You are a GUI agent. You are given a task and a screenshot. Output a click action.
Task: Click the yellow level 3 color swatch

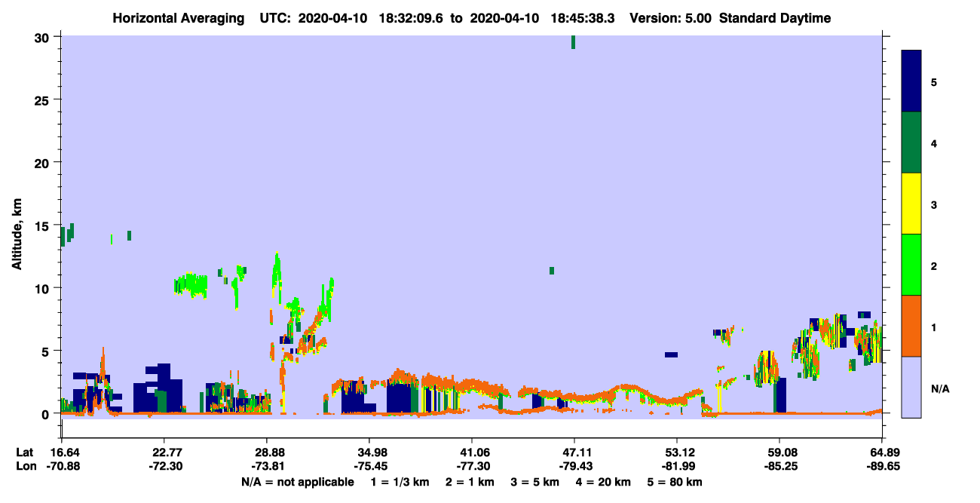coord(911,204)
